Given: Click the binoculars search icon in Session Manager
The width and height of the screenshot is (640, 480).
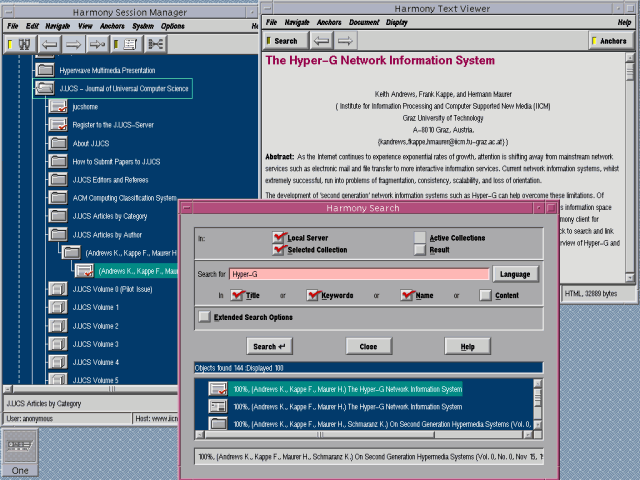Looking at the screenshot, I should coord(21,44).
